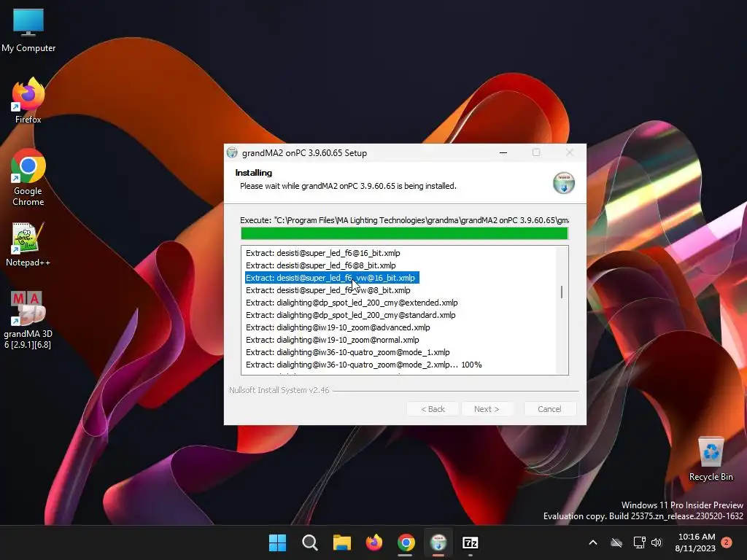Screen dimensions: 747x560
Task: Select row iw36-10-quatro_zoom@mode_1.xmlp
Action: [348, 352]
